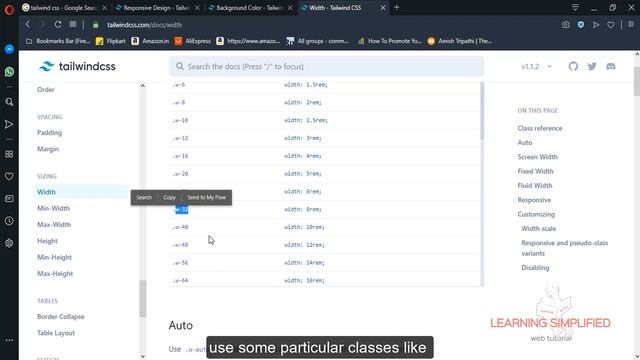Choose Copy in the selection popup

tap(169, 198)
